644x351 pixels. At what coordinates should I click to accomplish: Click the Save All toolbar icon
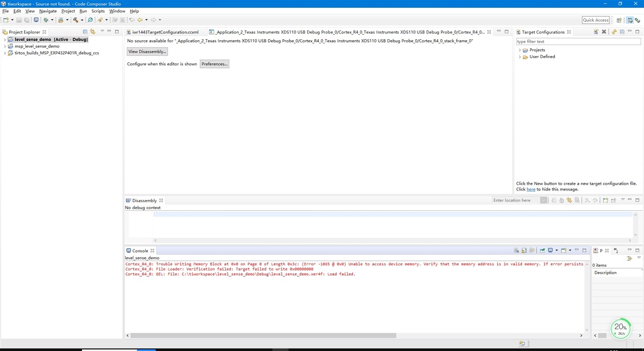[x=27, y=20]
